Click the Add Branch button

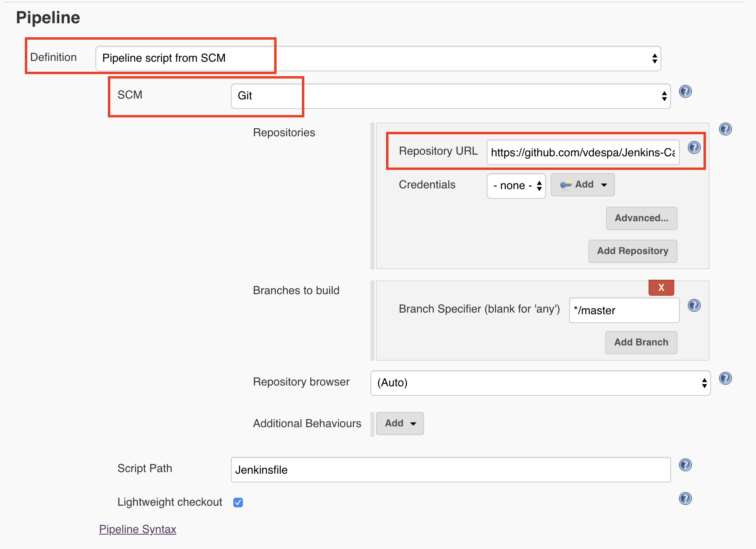coord(641,343)
